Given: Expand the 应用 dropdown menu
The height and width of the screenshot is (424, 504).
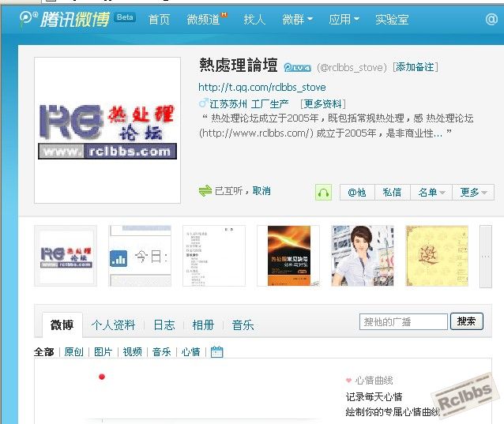Looking at the screenshot, I should click(344, 19).
